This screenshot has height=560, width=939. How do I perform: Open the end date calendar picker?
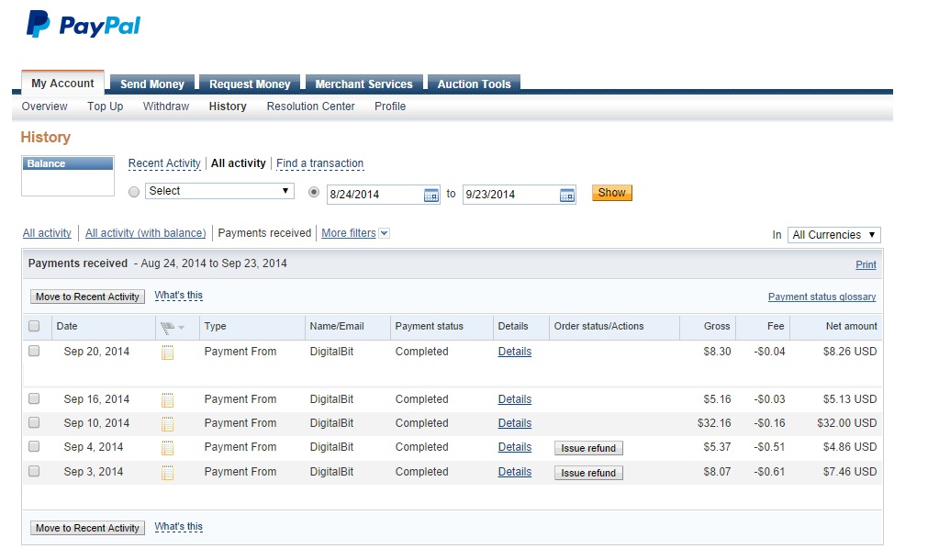(x=567, y=195)
